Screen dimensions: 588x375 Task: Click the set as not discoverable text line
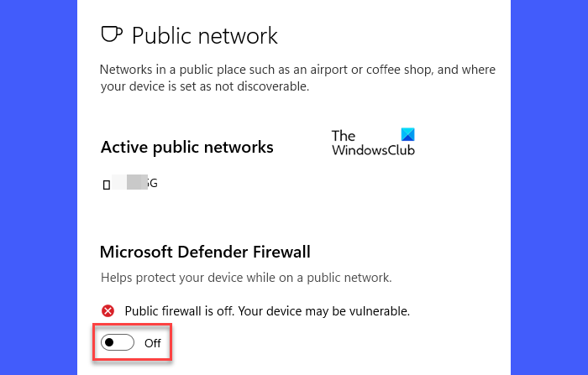[x=205, y=86]
